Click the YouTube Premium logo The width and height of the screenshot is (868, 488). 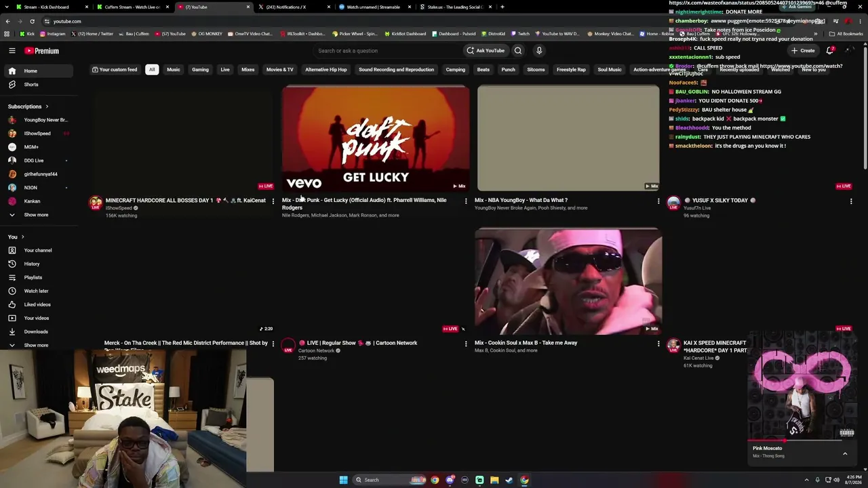[x=42, y=51]
